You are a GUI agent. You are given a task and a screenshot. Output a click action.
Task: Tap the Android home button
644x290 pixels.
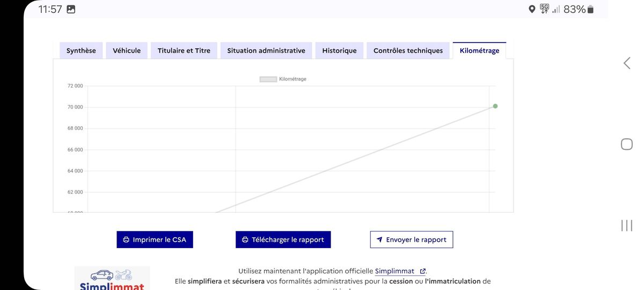click(626, 144)
